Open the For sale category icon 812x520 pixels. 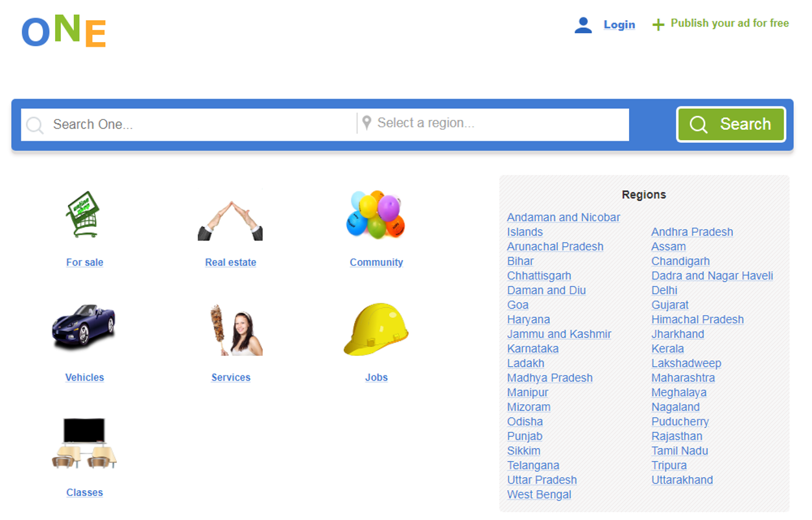point(84,214)
